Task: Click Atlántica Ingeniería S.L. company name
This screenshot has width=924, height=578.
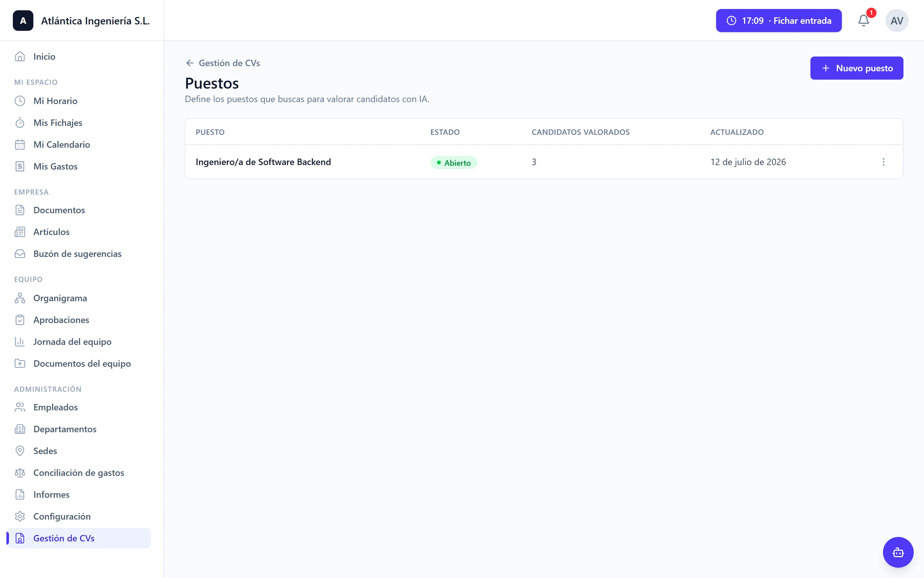Action: tap(96, 21)
